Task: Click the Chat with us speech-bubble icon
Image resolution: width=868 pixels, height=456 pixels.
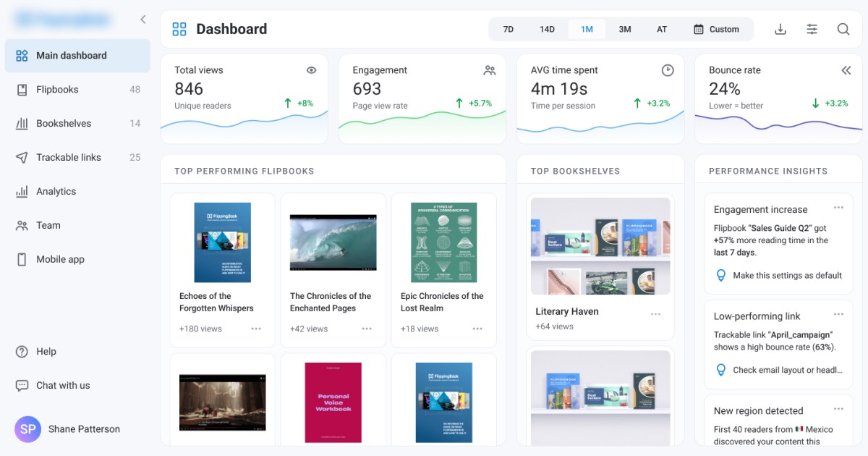Action: (x=22, y=386)
